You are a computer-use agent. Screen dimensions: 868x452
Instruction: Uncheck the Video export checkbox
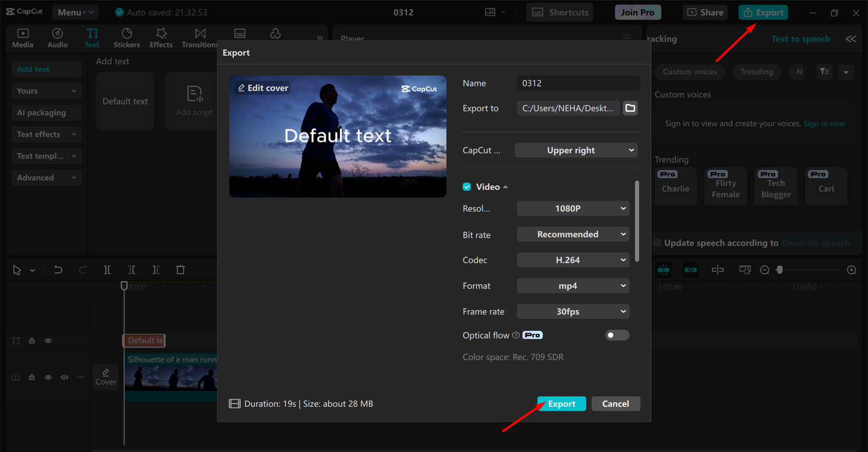coord(467,187)
